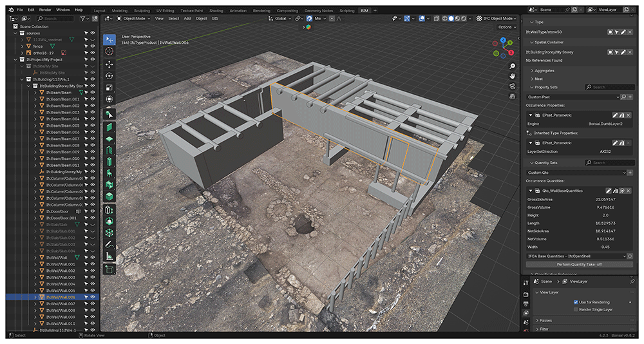Open the GIS viewport menu

[215, 19]
